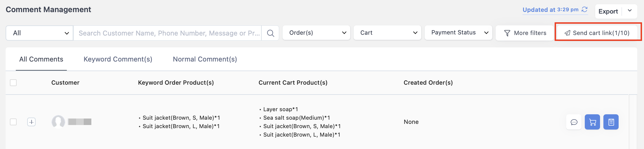This screenshot has height=149, width=644.
Task: Expand the Export arrow menu
Action: (x=630, y=11)
